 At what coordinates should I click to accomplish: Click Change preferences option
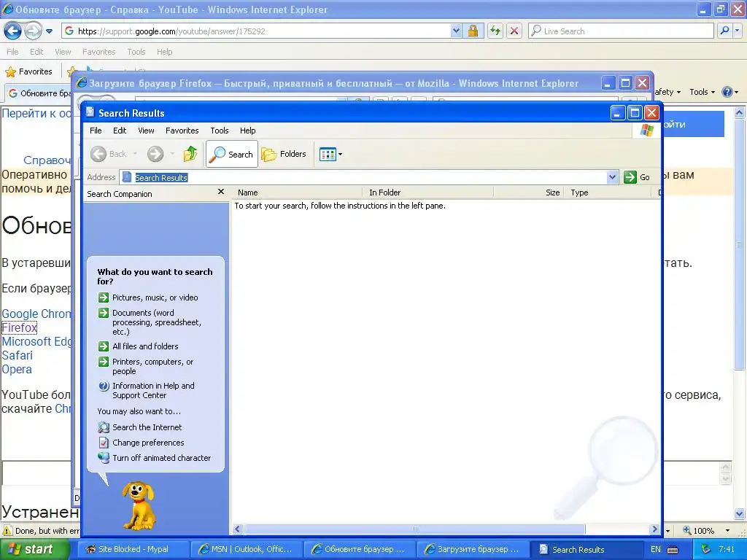click(141, 443)
